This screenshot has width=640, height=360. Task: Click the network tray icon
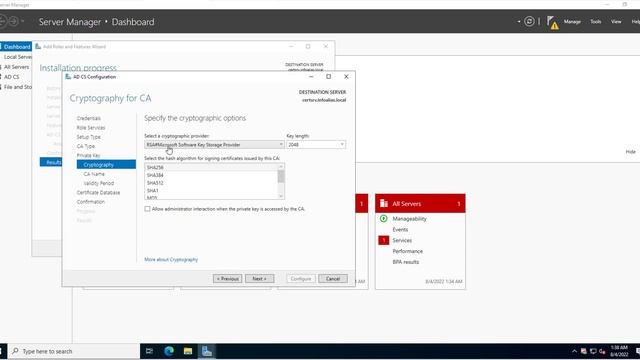tap(593, 351)
